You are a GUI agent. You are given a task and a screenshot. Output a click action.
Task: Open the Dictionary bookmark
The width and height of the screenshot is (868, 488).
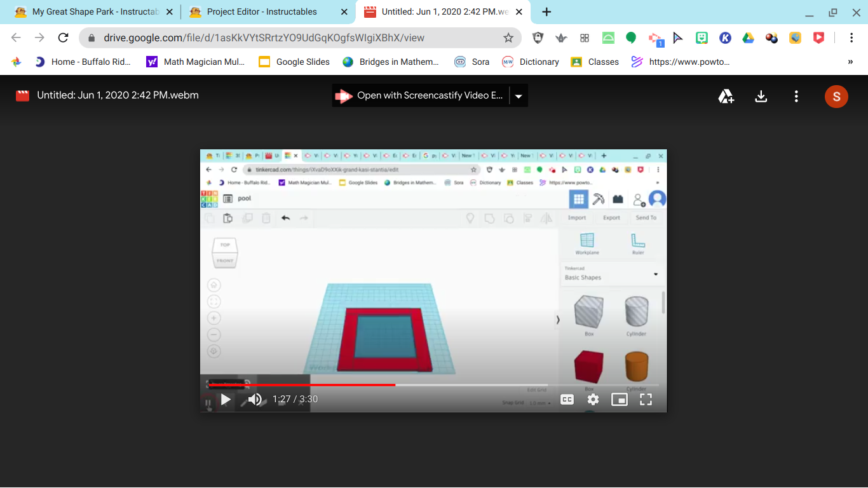(531, 62)
